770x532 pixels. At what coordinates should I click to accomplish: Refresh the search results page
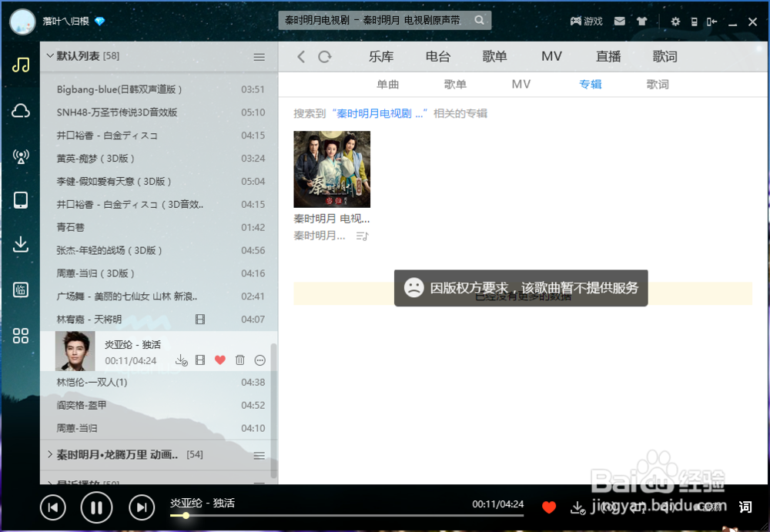point(325,56)
